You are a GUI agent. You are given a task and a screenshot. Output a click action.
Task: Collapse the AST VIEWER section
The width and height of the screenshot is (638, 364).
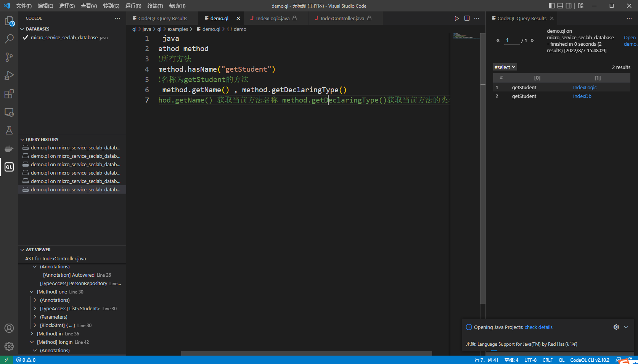22,250
